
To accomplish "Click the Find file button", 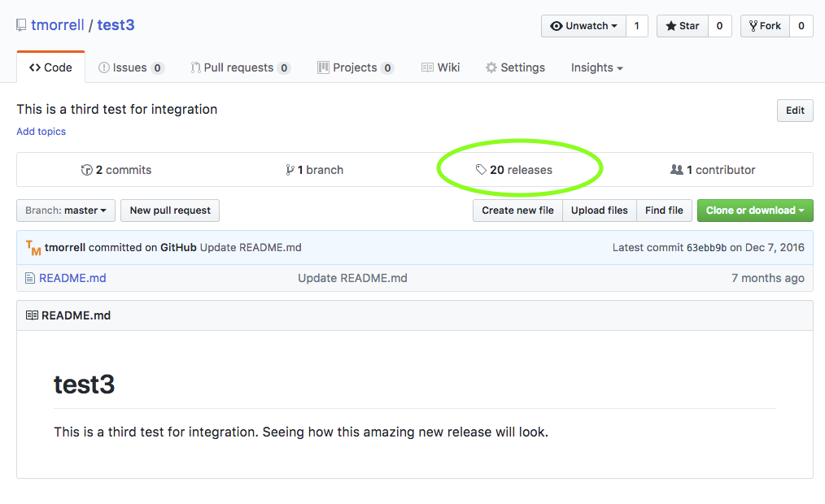I will tap(664, 211).
